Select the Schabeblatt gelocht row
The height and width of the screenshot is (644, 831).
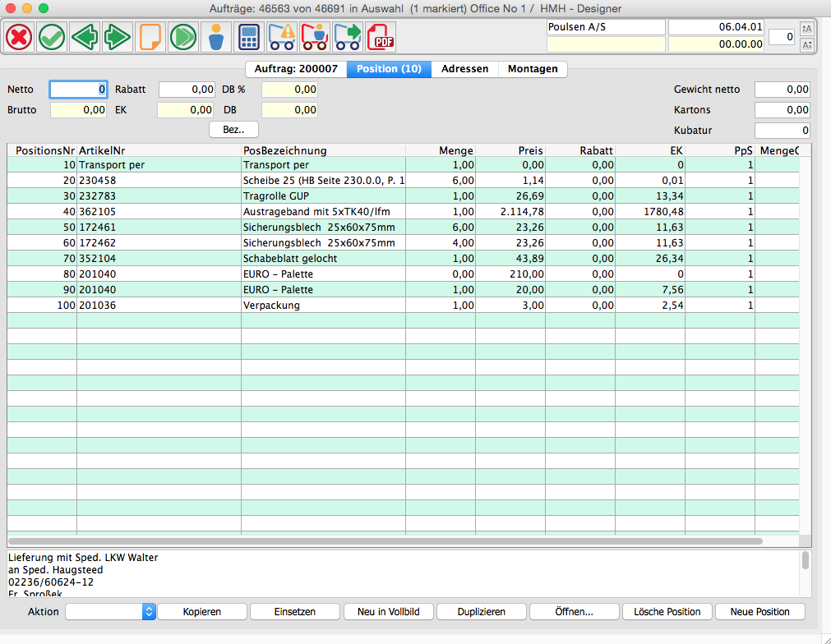403,259
